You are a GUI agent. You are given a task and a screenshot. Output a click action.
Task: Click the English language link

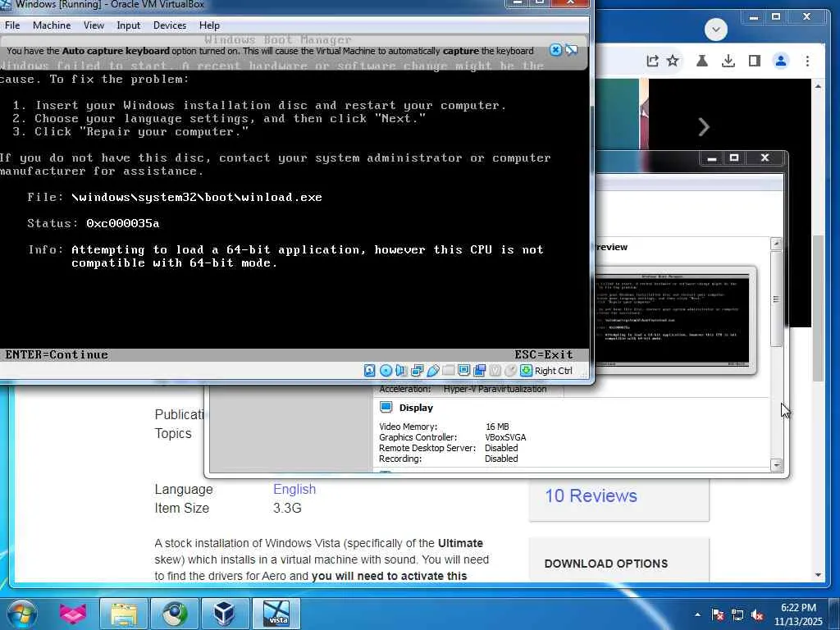coord(294,489)
